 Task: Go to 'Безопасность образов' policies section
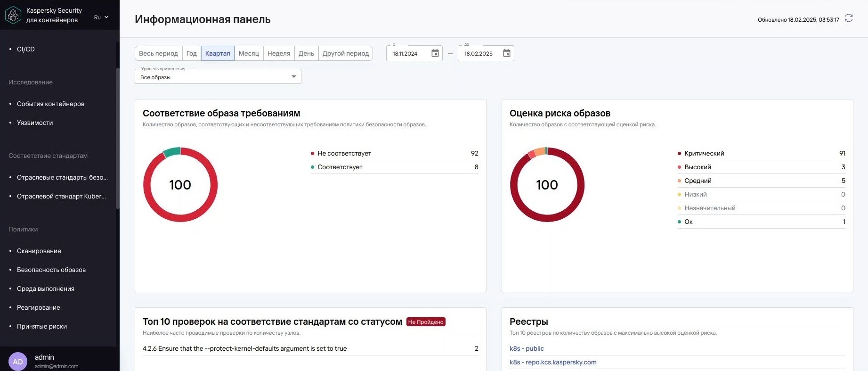click(51, 270)
